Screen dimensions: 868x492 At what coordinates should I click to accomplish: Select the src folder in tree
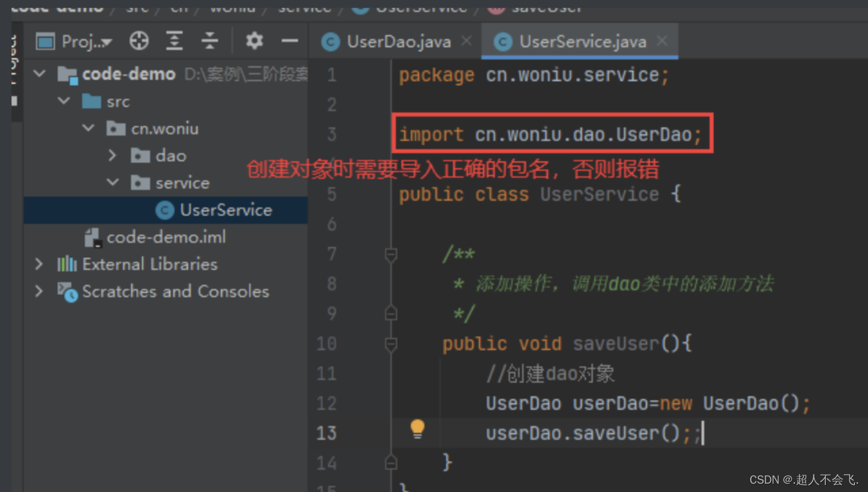click(118, 102)
